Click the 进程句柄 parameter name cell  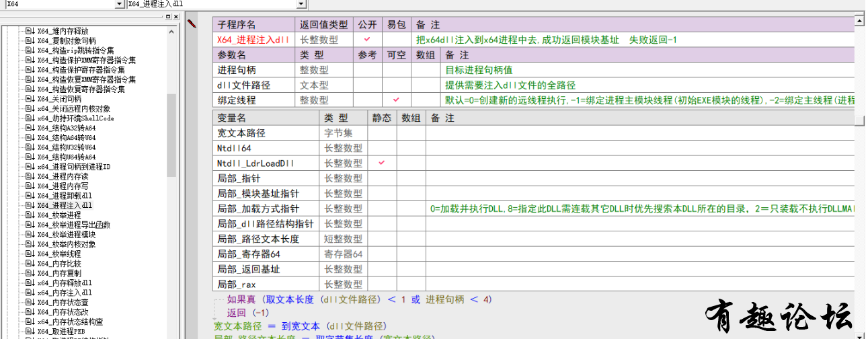[253, 70]
